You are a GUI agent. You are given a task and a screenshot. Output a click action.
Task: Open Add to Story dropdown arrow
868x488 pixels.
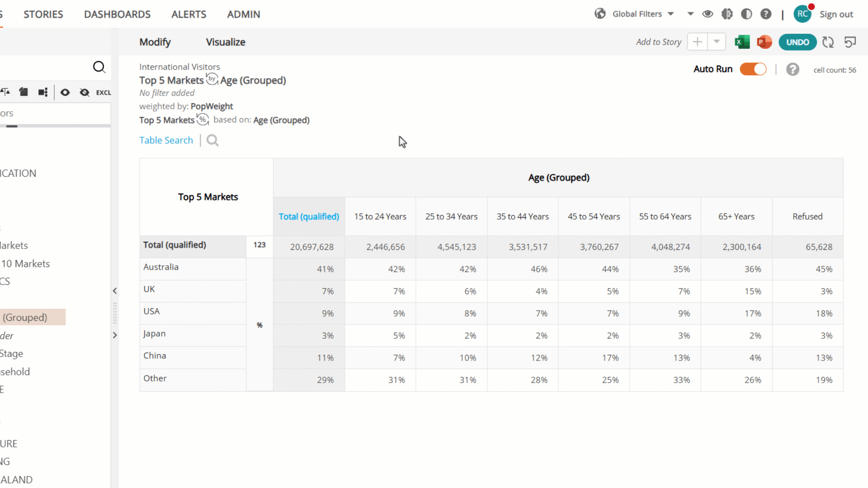[x=717, y=42]
